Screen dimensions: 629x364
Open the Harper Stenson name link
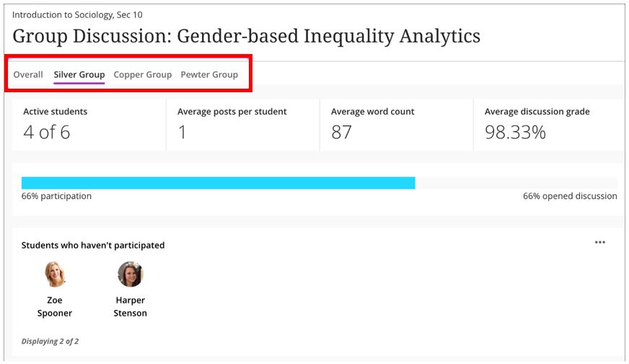130,306
